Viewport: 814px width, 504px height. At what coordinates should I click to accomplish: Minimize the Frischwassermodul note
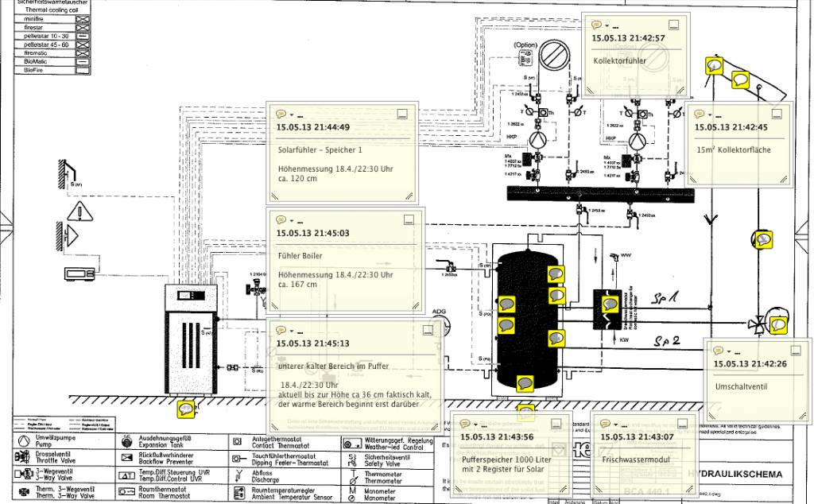pyautogui.click(x=682, y=424)
